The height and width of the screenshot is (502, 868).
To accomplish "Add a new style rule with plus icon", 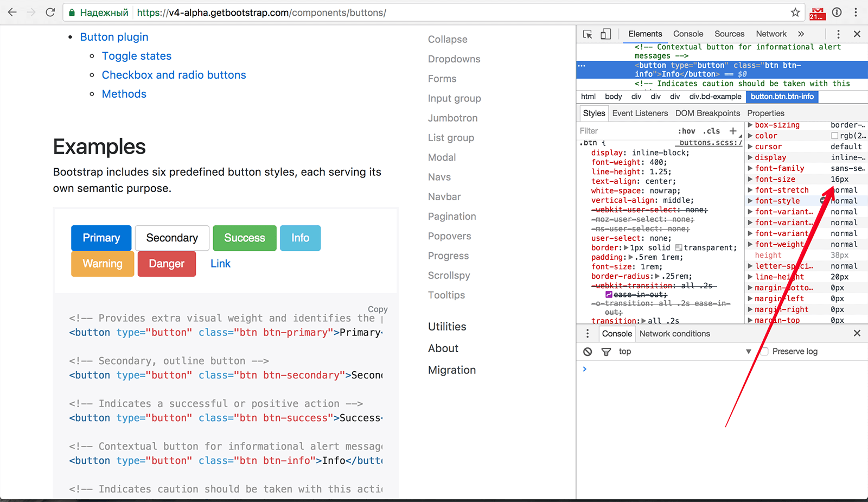I will click(733, 131).
